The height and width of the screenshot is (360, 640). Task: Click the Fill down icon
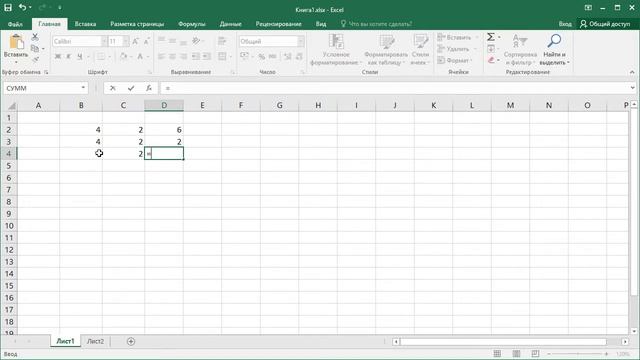point(491,49)
